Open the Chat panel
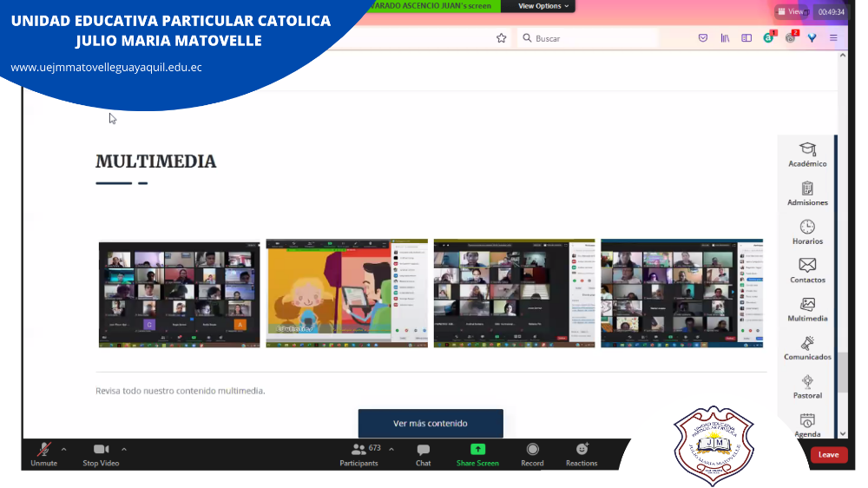This screenshot has height=488, width=868. click(423, 455)
